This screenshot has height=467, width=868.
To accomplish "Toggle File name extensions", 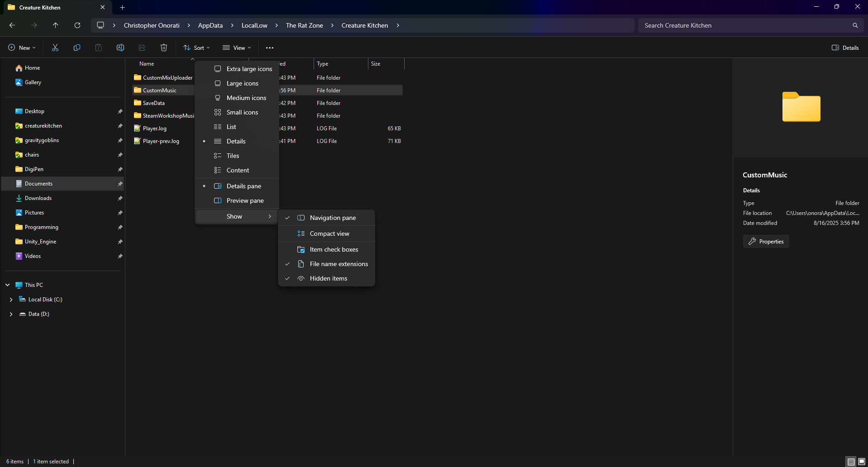I will 326,264.
